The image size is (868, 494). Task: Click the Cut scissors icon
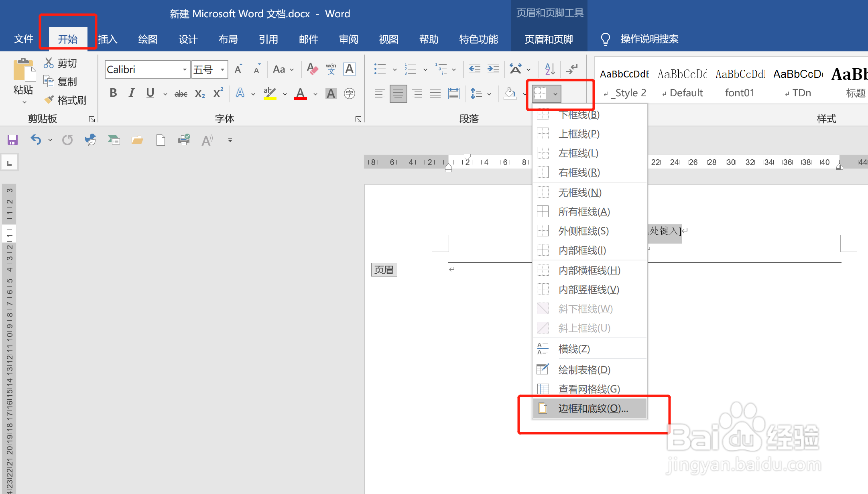point(49,63)
